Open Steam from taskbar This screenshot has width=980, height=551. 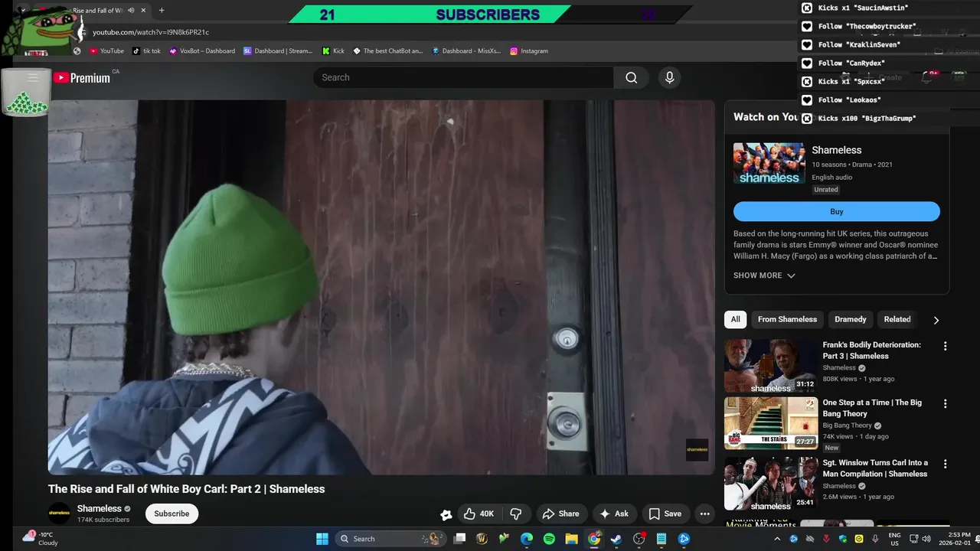click(x=616, y=539)
